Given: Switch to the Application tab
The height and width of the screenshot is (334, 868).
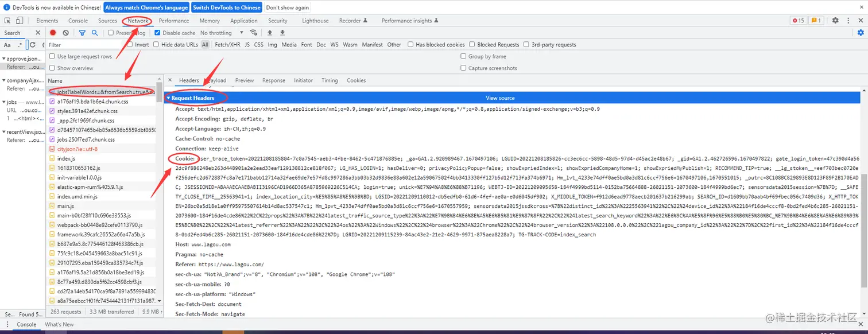Looking at the screenshot, I should [x=244, y=21].
